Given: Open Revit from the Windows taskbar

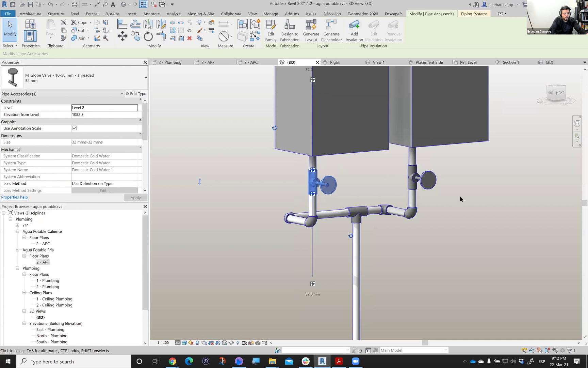Looking at the screenshot, I should coord(322,361).
